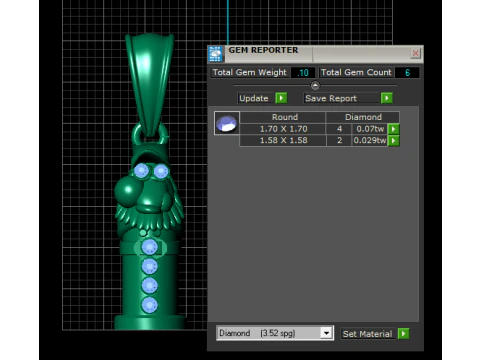The height and width of the screenshot is (360, 480).
Task: Click the Total Gem Weight value .10
Action: (x=303, y=73)
